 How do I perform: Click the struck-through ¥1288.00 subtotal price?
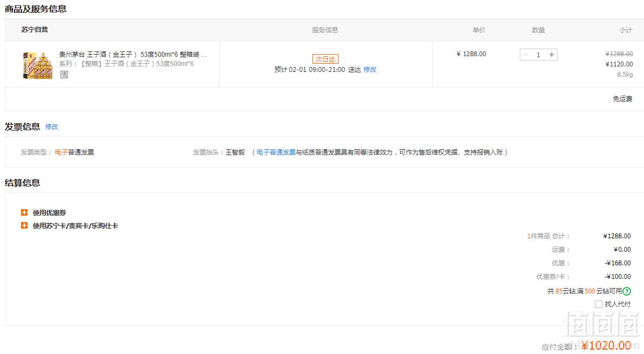[619, 54]
